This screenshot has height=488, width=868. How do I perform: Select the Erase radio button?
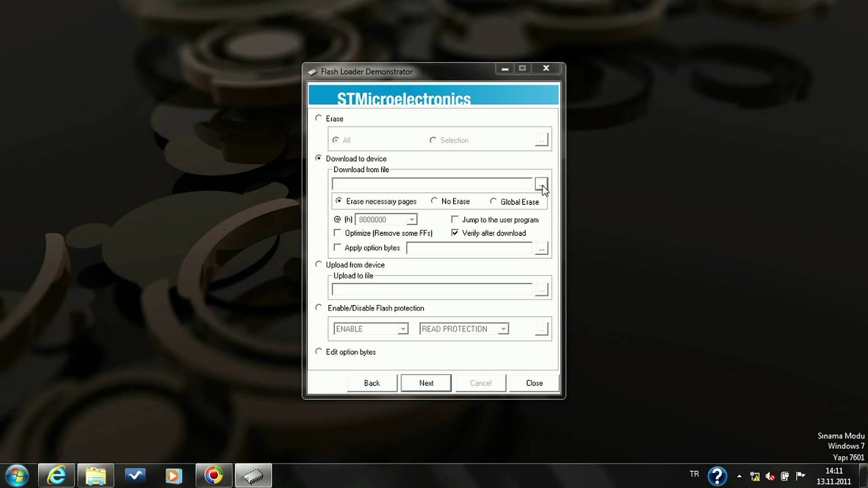pyautogui.click(x=319, y=118)
